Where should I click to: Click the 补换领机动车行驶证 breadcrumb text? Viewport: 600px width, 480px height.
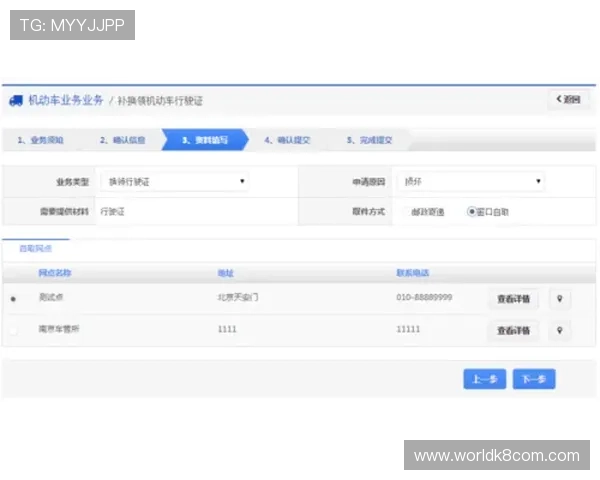pos(160,101)
